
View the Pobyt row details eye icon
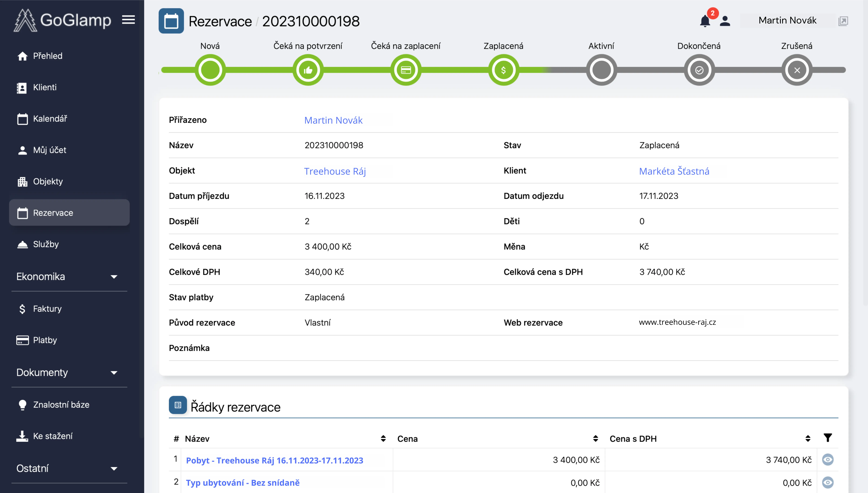coord(828,460)
